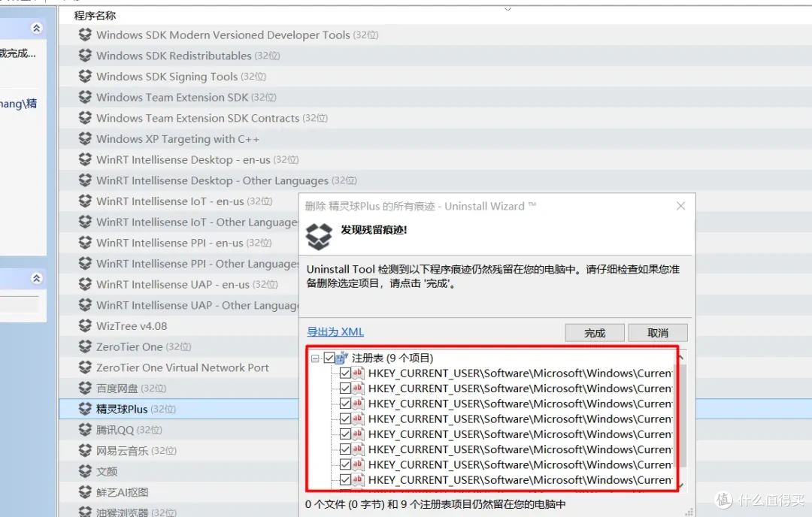Click the registry list scroll-up arrow
This screenshot has width=812, height=517.
681,357
